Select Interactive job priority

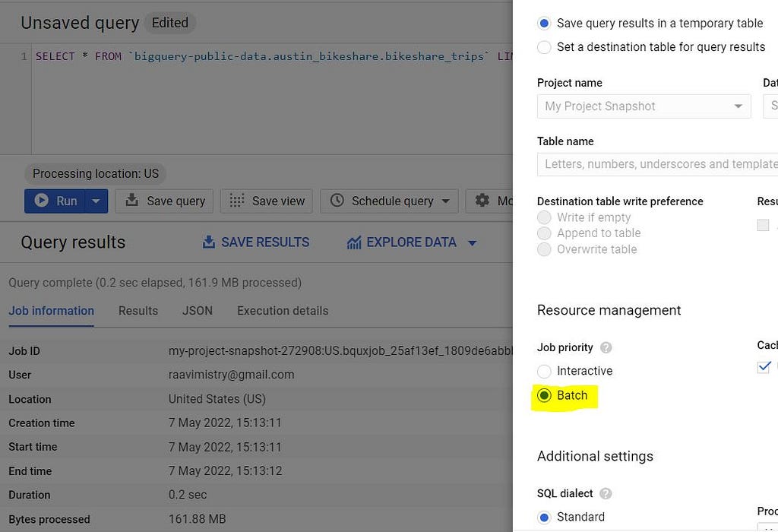tap(544, 371)
